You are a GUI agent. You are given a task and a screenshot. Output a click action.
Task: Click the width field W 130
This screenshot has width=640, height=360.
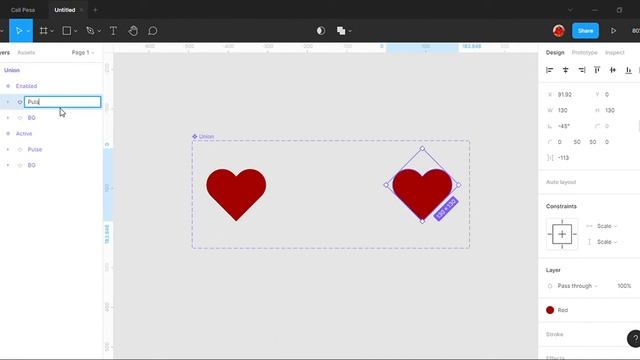(562, 111)
